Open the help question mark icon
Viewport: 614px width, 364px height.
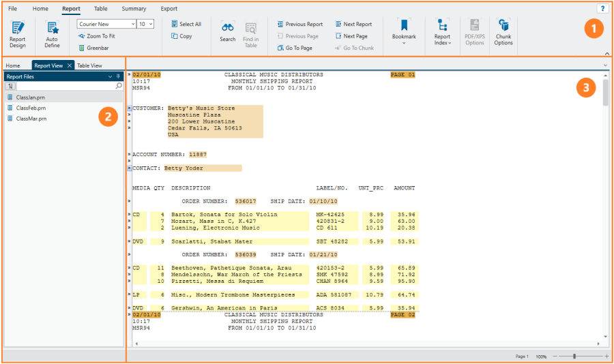pos(602,8)
